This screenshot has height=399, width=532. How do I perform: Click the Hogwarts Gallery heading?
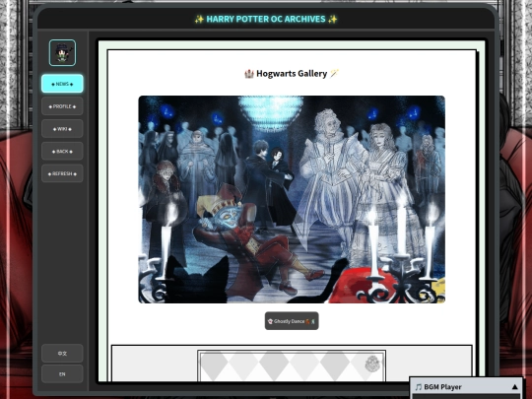pos(292,74)
